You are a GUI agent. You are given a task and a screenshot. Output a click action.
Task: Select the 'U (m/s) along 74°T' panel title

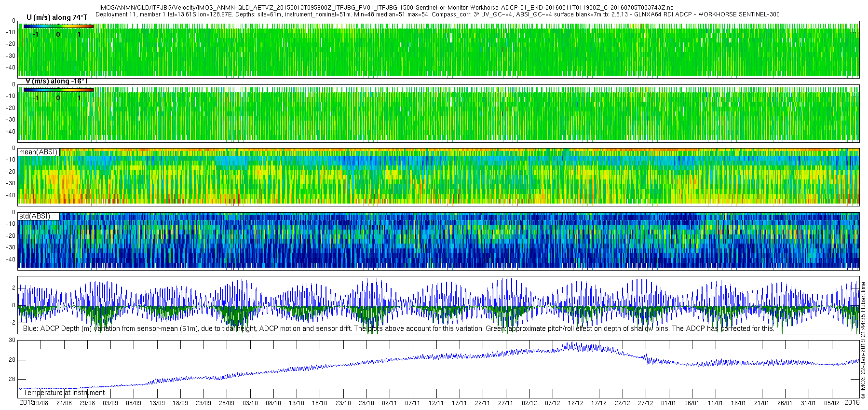[57, 17]
